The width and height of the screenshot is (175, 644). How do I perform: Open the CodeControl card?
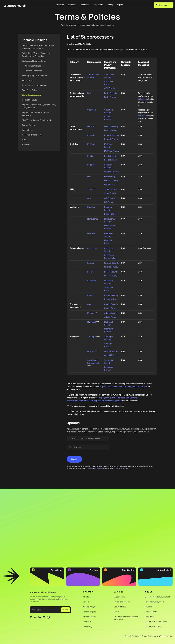click(x=119, y=576)
